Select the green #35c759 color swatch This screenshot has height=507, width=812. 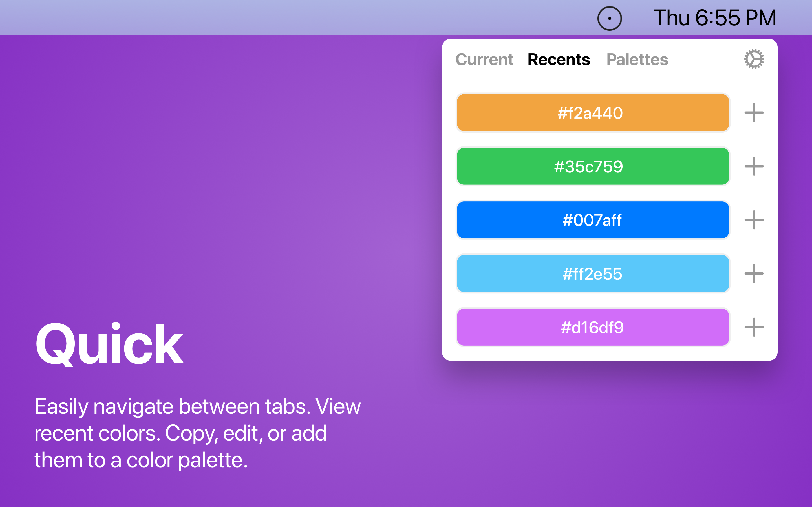[x=592, y=166]
